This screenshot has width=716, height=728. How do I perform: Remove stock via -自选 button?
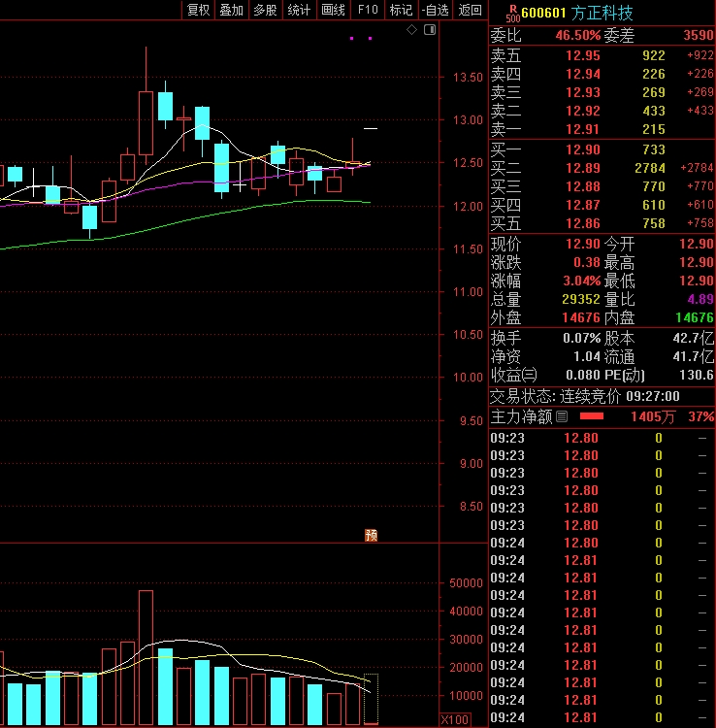[436, 10]
